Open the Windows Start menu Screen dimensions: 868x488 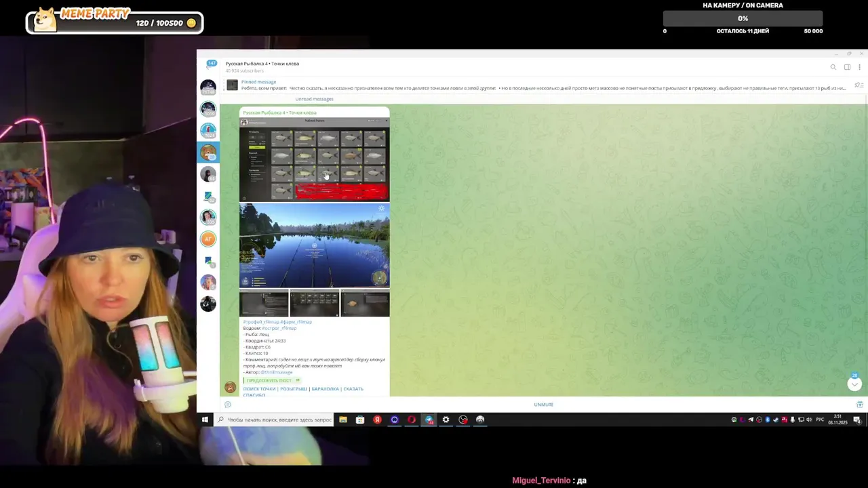[x=205, y=420]
